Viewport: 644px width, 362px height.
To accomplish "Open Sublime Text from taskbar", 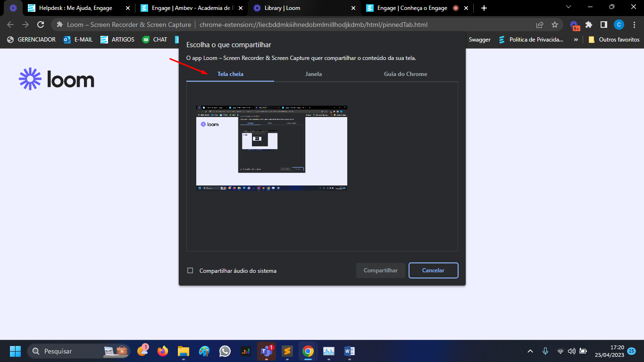I will coord(287,351).
